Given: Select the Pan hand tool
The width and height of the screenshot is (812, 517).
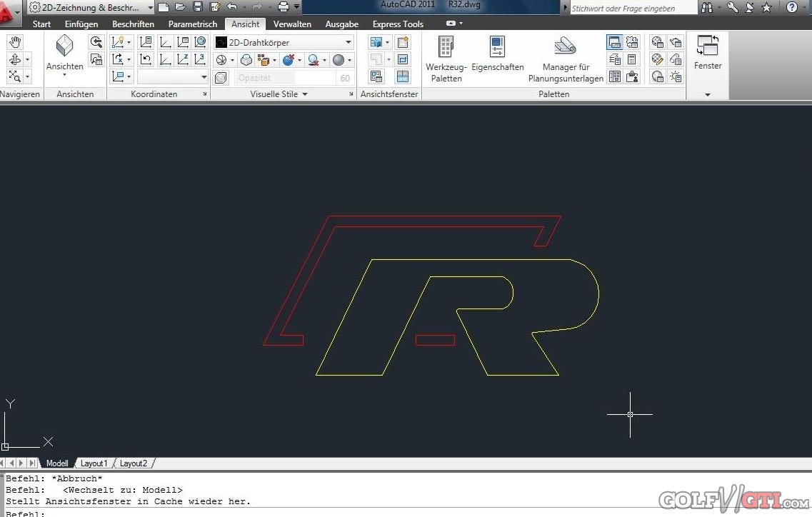Looking at the screenshot, I should 15,42.
